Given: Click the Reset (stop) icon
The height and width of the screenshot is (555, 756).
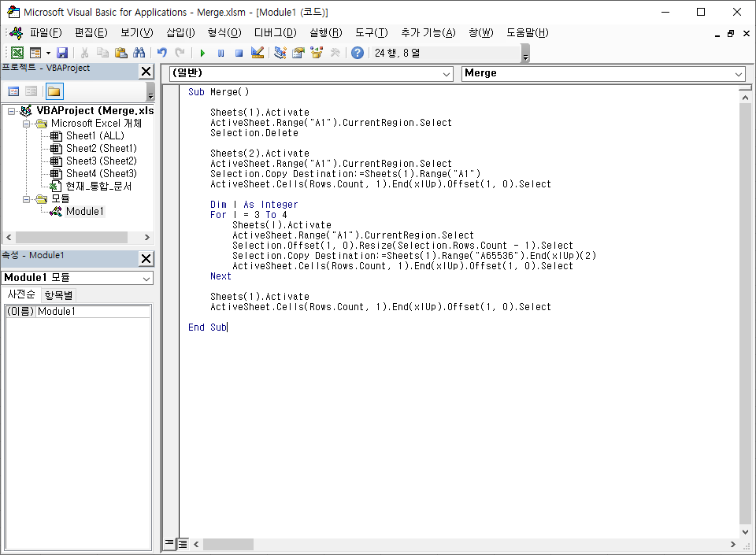Looking at the screenshot, I should [239, 53].
